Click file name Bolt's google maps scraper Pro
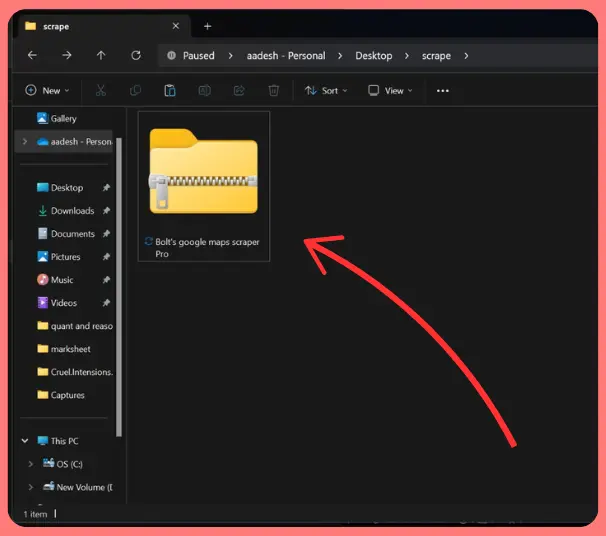The image size is (606, 536). [x=207, y=248]
